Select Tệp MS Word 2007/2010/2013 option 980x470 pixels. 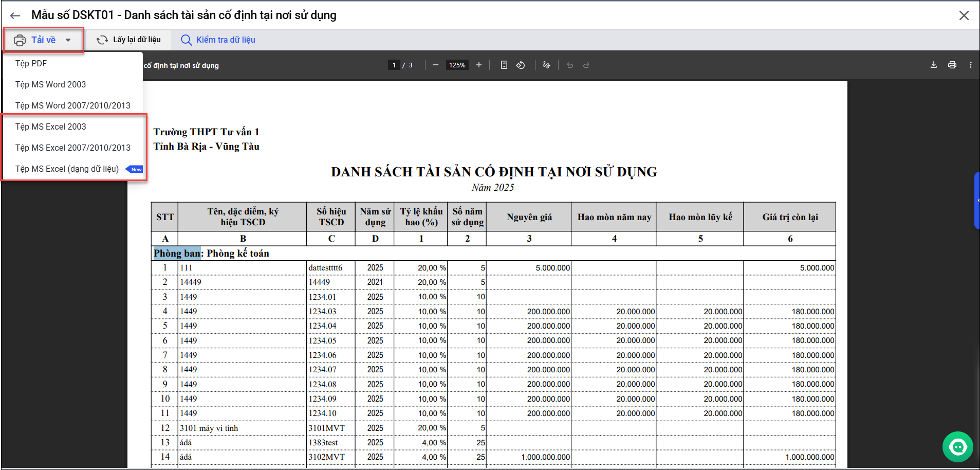pos(72,105)
